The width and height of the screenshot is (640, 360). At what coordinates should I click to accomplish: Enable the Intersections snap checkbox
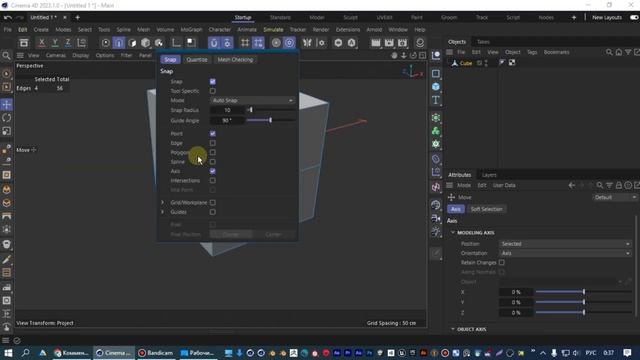point(213,180)
